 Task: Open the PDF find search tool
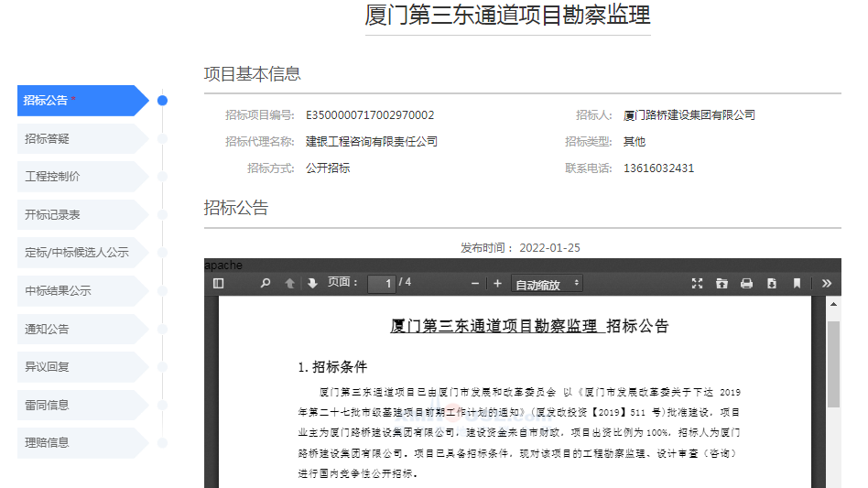click(x=266, y=284)
